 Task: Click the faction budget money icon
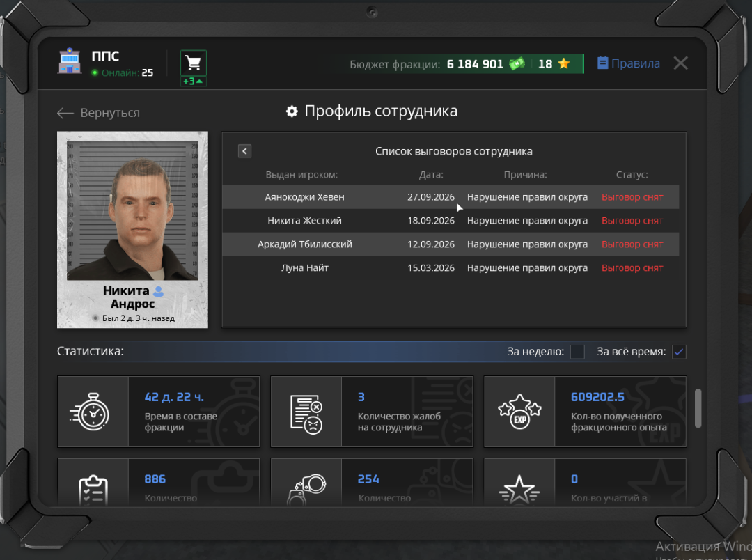pos(517,64)
